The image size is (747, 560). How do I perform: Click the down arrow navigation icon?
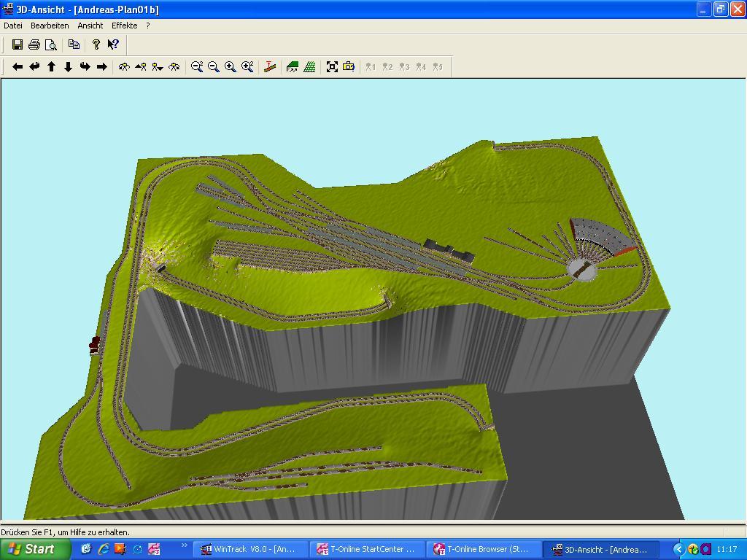68,67
